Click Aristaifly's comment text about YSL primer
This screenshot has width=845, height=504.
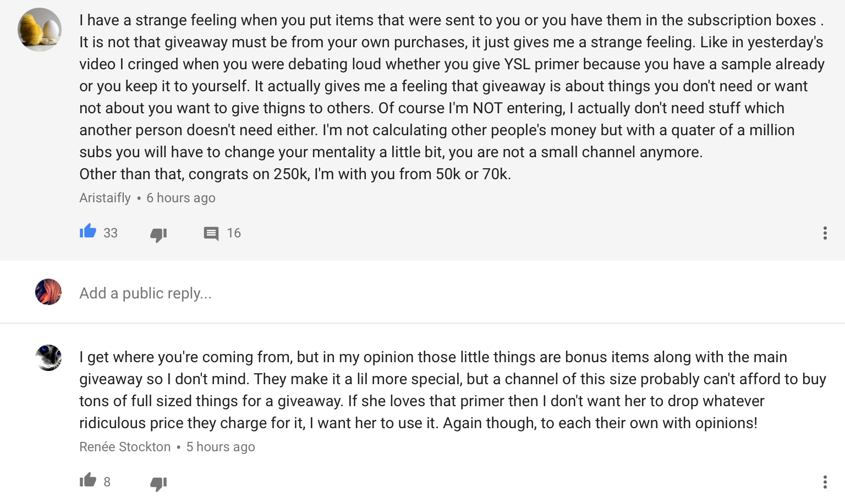pos(451,64)
